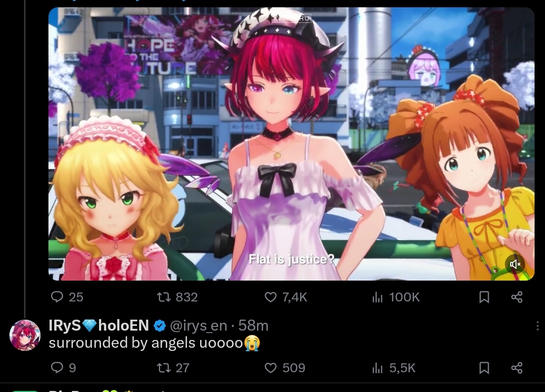The width and height of the screenshot is (545, 392).
Task: Retweet IRyS's reply showing 27 reposts
Action: [x=173, y=368]
